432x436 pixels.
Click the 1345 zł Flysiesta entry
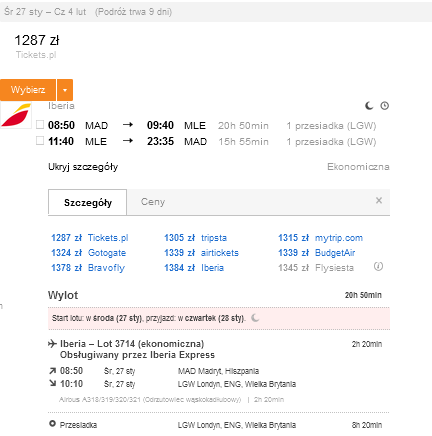tap(316, 268)
